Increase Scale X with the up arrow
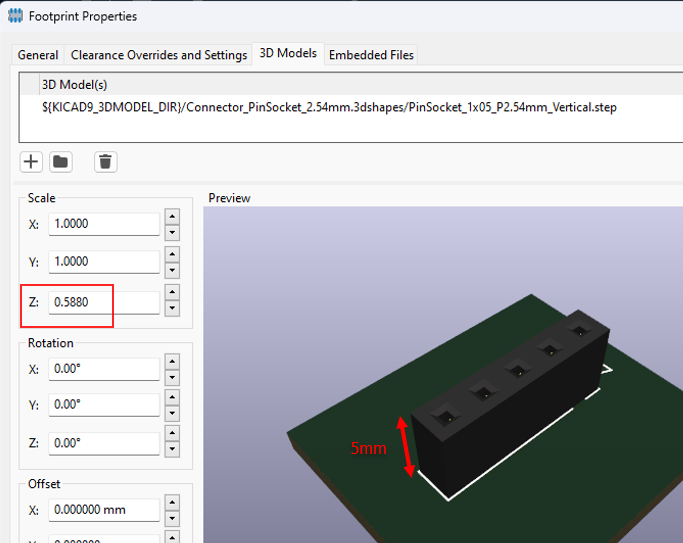 click(x=172, y=216)
